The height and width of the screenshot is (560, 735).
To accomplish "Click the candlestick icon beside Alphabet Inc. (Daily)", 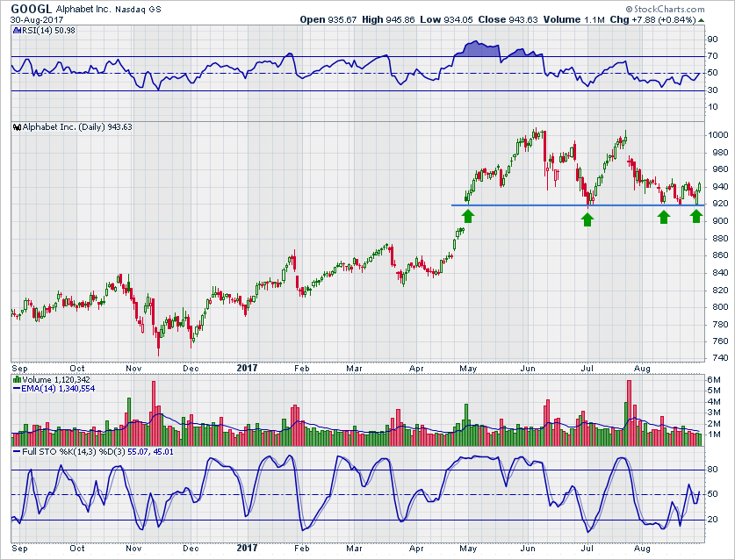I will coord(18,127).
